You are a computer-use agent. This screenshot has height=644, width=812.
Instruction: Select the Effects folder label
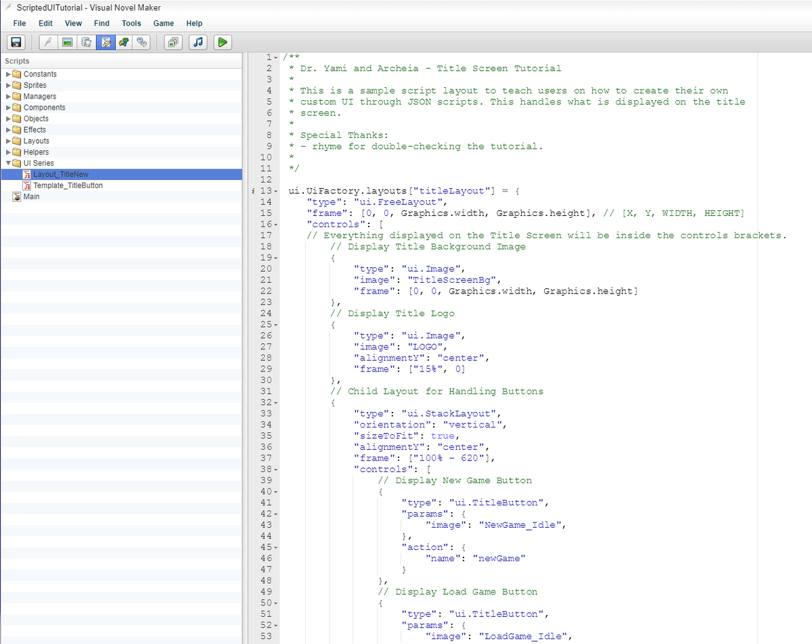point(35,130)
